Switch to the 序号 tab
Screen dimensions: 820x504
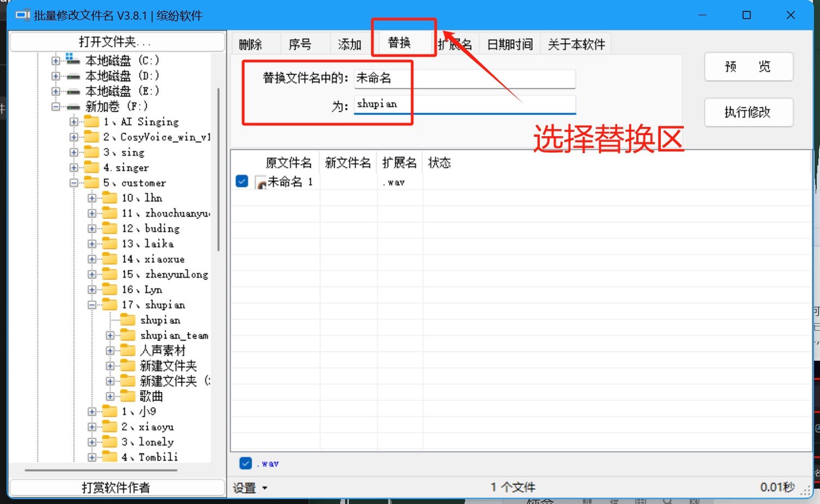pyautogui.click(x=300, y=44)
